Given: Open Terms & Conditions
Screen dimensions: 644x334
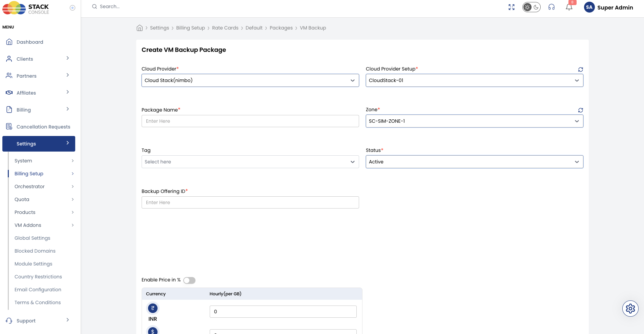Looking at the screenshot, I should (38, 302).
